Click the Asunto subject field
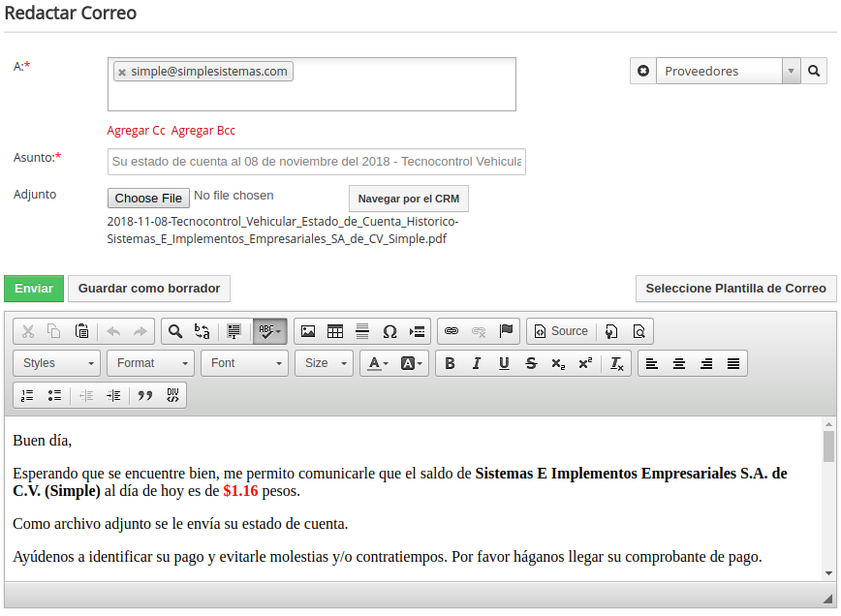 pyautogui.click(x=317, y=162)
